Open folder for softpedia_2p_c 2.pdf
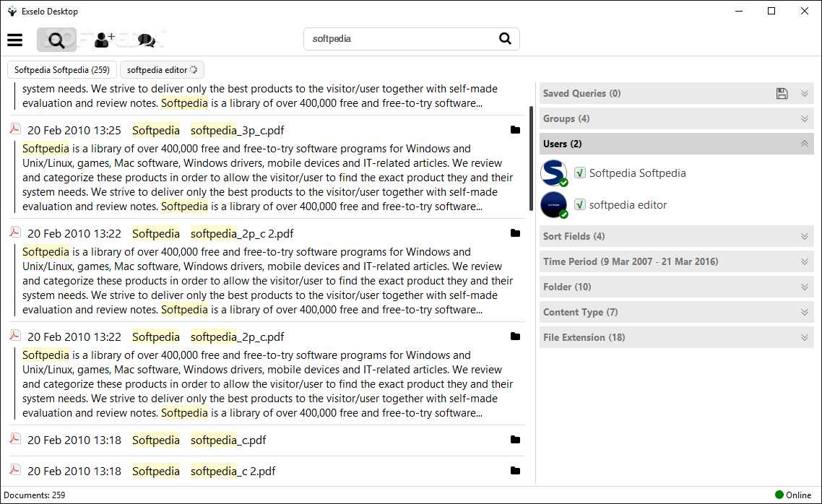This screenshot has width=822, height=504. pyautogui.click(x=515, y=233)
